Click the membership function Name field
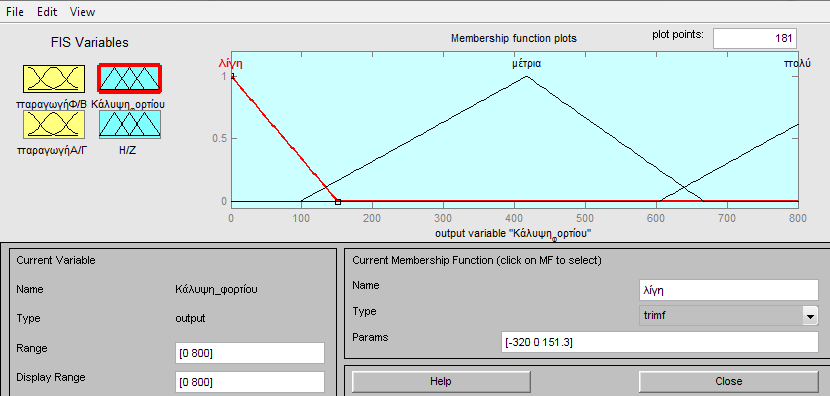The width and height of the screenshot is (830, 396). [729, 290]
